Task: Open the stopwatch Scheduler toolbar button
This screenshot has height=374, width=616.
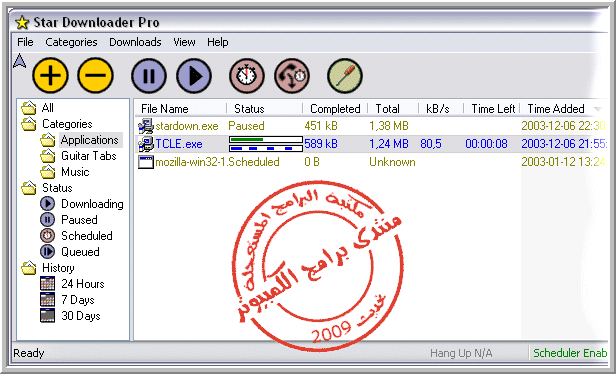Action: point(247,76)
